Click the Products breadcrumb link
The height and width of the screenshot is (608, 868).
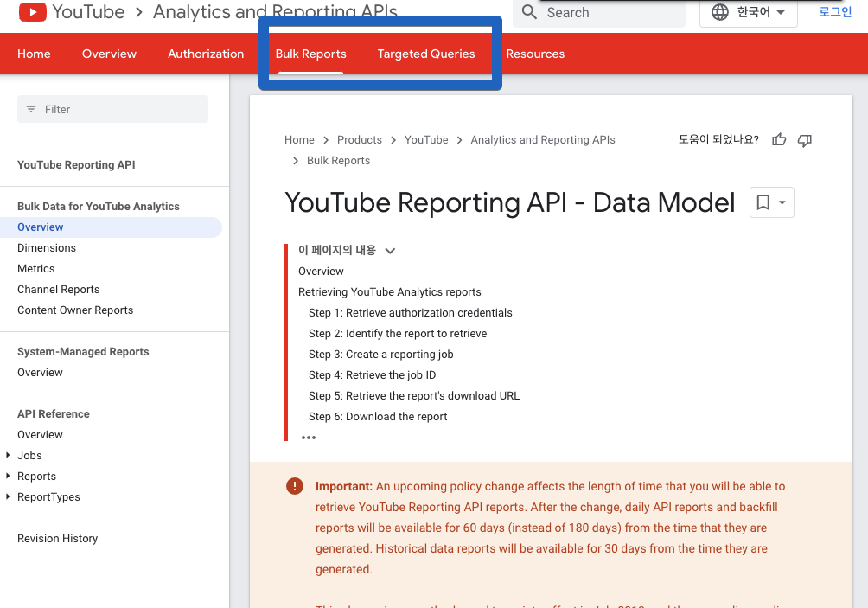pos(360,139)
